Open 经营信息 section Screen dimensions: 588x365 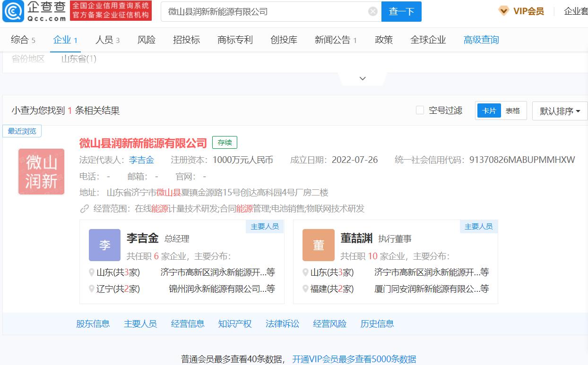tap(188, 323)
